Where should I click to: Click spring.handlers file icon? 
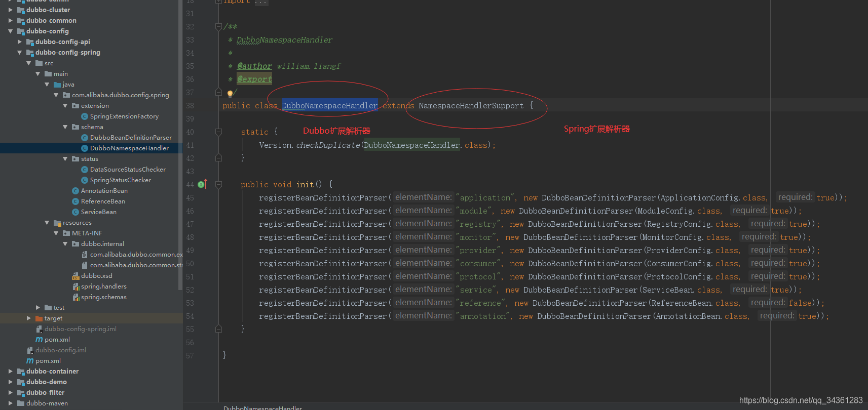76,286
